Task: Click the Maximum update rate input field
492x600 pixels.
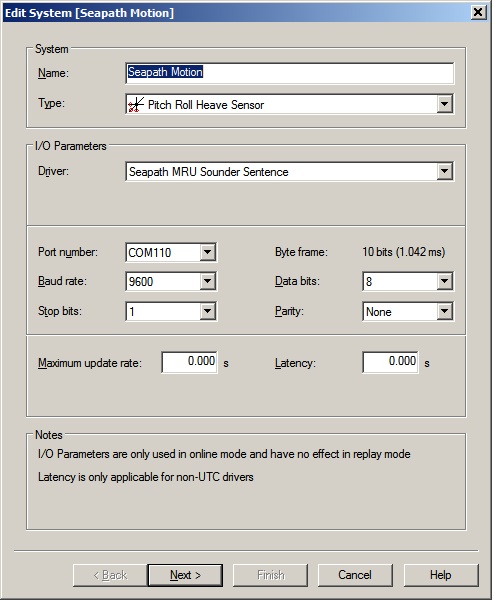Action: (189, 362)
